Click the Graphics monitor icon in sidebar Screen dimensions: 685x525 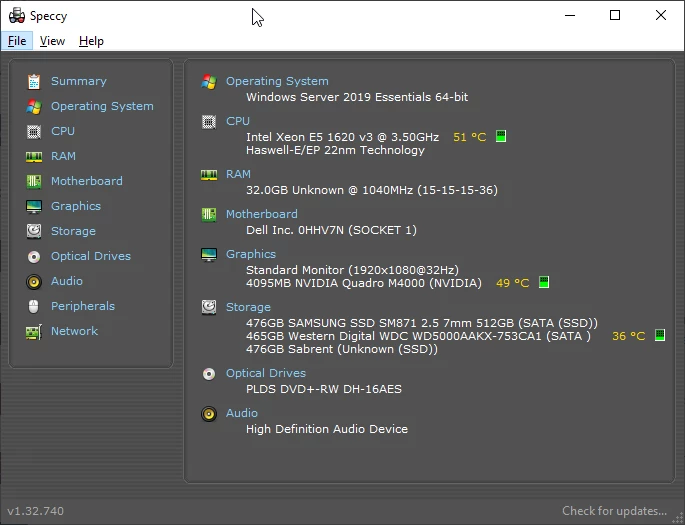coord(34,206)
